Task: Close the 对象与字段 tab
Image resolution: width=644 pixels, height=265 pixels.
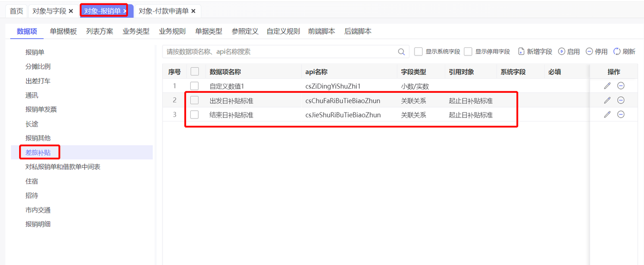Action: [71, 11]
